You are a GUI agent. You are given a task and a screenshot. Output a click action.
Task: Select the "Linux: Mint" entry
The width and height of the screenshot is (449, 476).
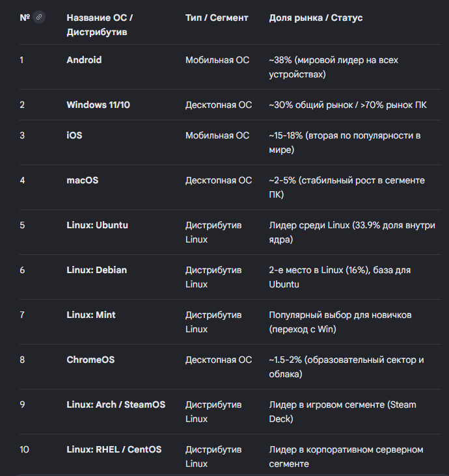point(91,315)
